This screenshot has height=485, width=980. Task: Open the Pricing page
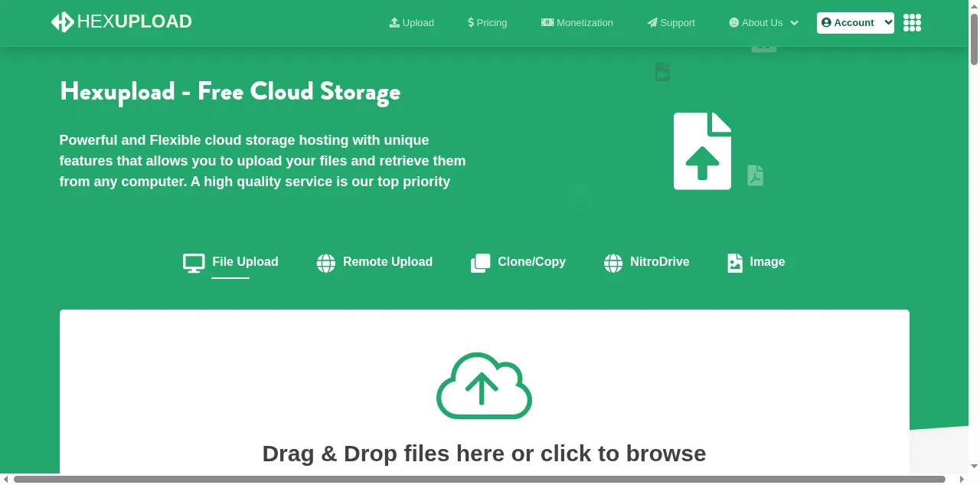pos(492,22)
